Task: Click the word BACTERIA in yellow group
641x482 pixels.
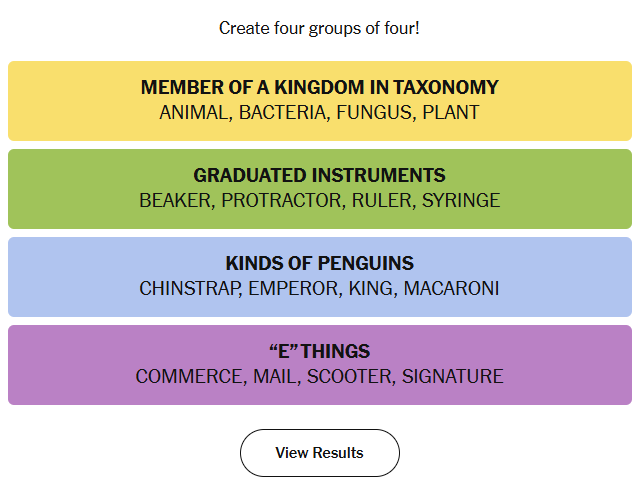Action: 284,112
